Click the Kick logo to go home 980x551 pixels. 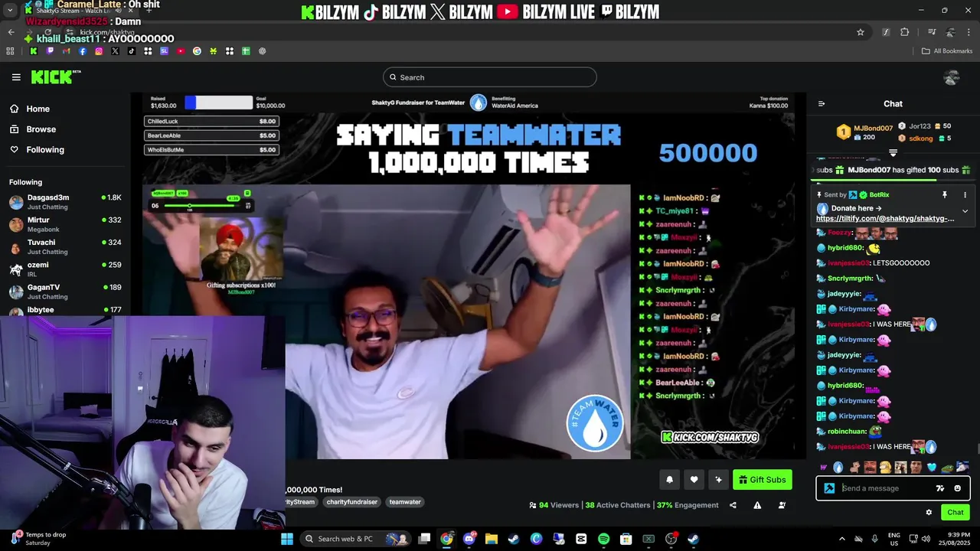[x=55, y=77]
